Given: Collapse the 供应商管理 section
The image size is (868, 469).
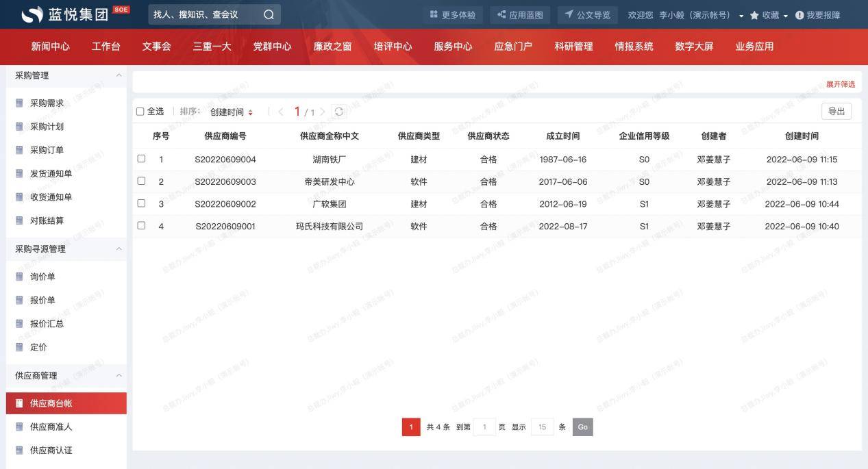Looking at the screenshot, I should click(119, 375).
